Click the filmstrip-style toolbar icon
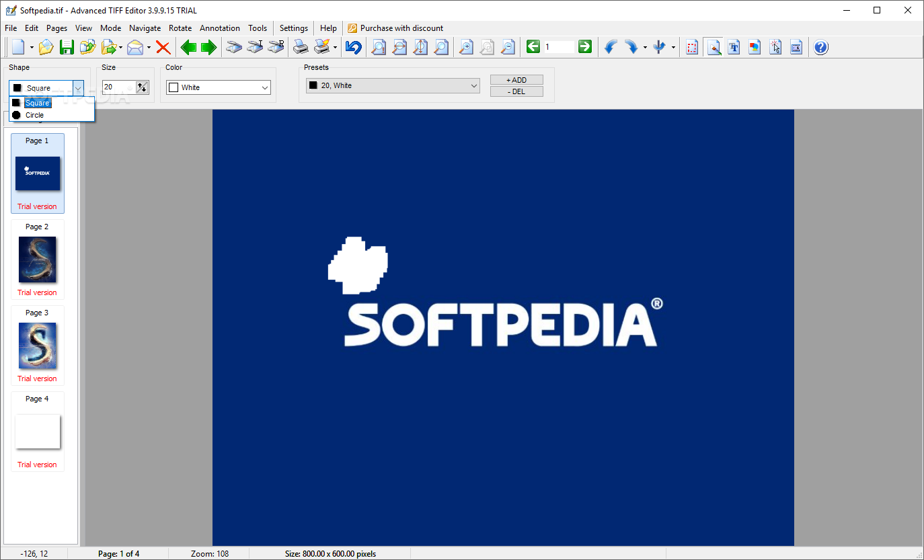924x560 pixels. (796, 47)
